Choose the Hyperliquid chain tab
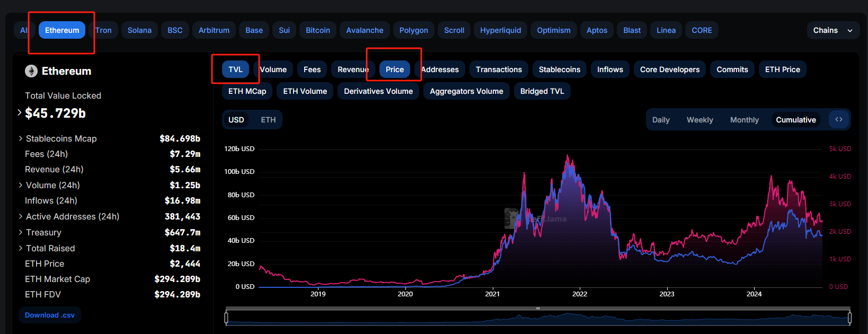Image resolution: width=868 pixels, height=334 pixels. click(500, 30)
